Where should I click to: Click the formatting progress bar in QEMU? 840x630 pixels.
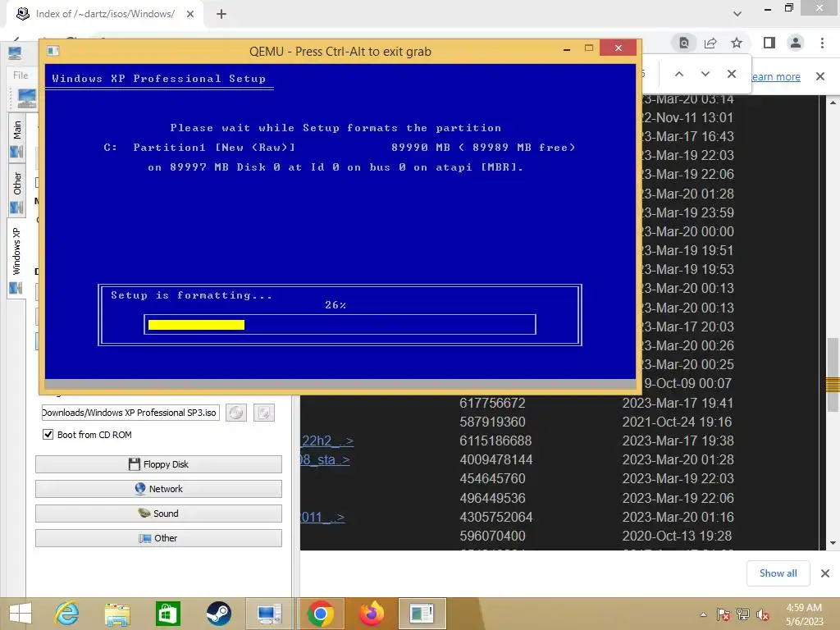pos(340,325)
